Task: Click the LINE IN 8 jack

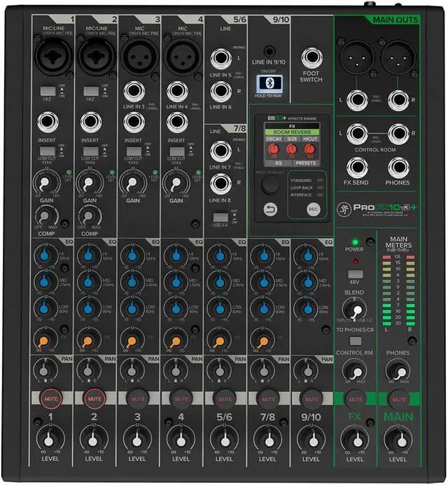Action: [221, 184]
